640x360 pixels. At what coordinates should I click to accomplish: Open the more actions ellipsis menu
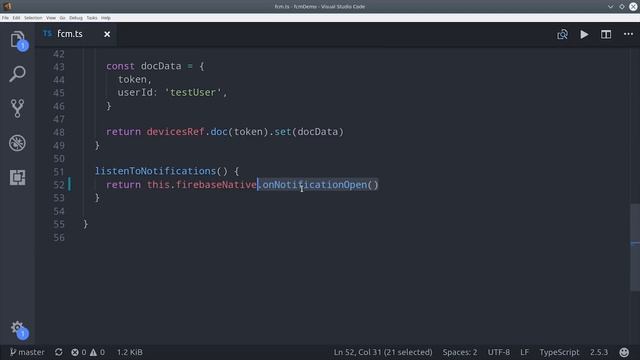[x=628, y=34]
